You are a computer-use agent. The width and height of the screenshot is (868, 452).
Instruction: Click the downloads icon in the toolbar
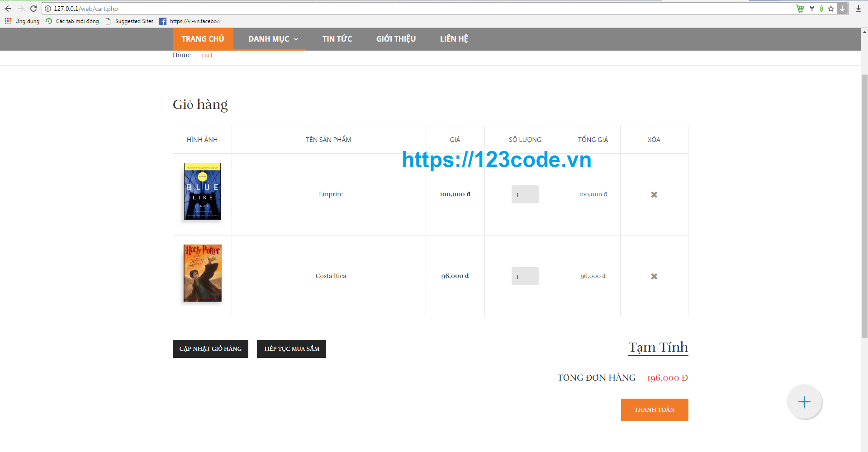point(859,8)
